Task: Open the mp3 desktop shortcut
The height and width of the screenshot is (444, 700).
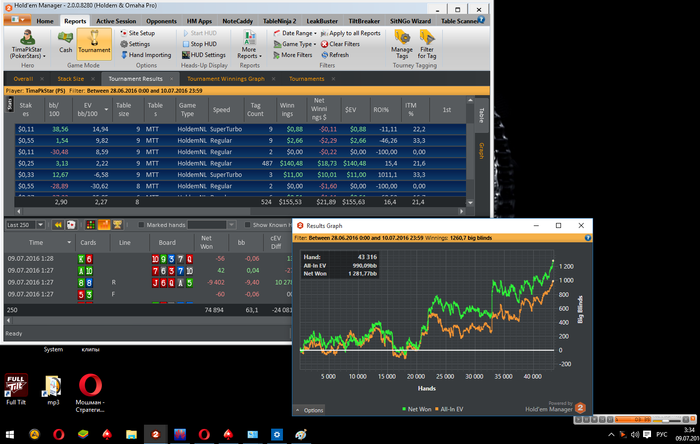Action: [x=53, y=389]
